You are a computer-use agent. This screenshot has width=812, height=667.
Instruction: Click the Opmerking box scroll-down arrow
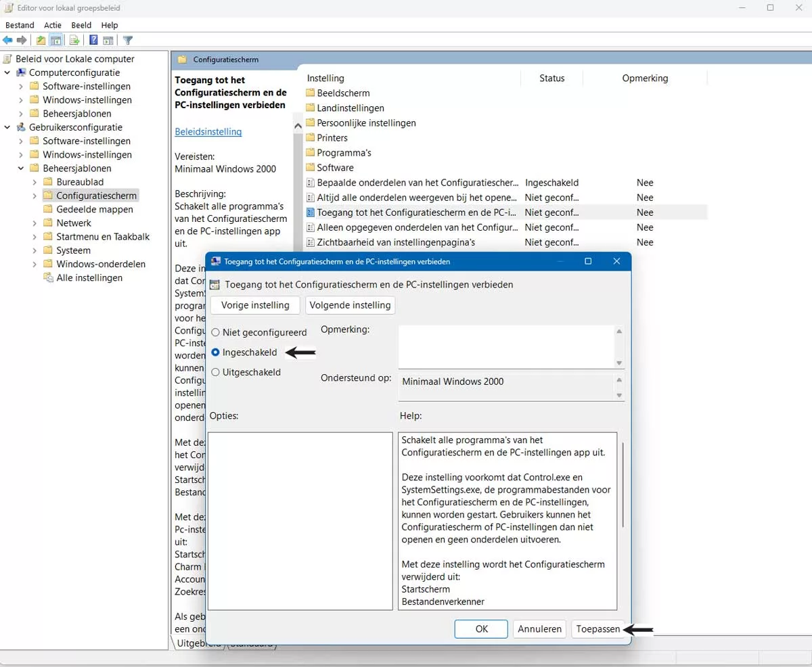point(619,363)
